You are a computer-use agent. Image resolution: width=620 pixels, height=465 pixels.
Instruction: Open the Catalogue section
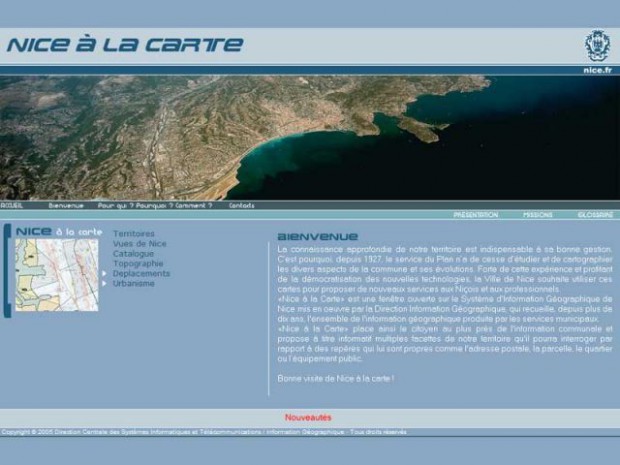(x=133, y=253)
